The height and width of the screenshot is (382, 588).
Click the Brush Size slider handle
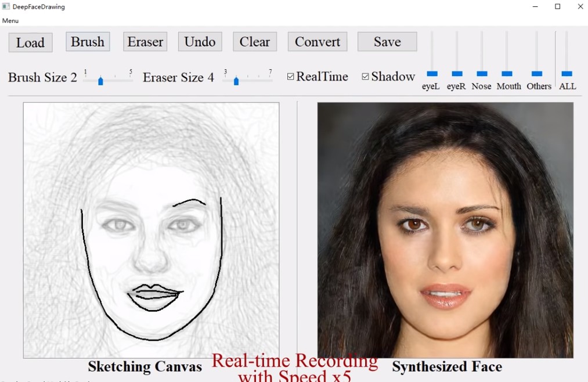(x=100, y=81)
